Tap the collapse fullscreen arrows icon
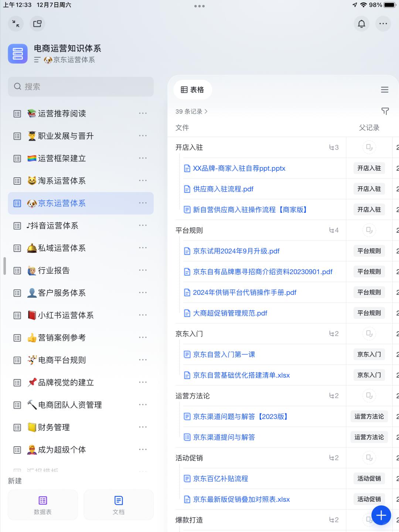Viewport: 399px width, 532px height. [16, 24]
